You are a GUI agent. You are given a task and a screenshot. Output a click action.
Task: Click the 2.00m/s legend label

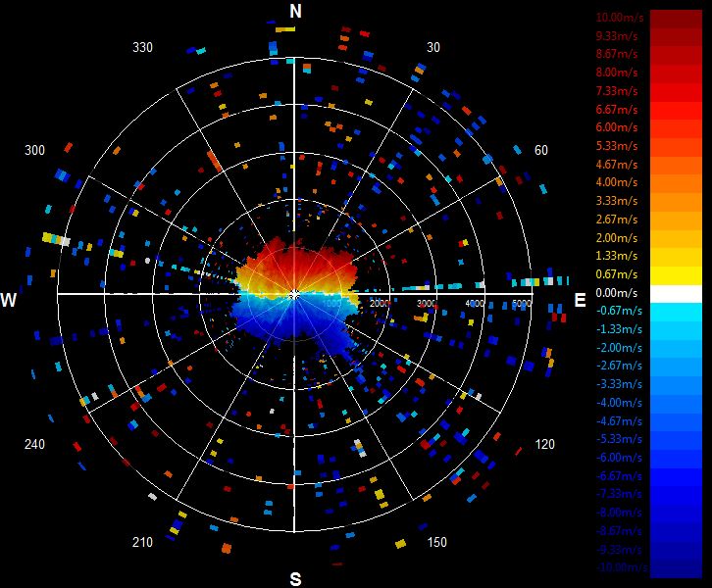click(617, 238)
